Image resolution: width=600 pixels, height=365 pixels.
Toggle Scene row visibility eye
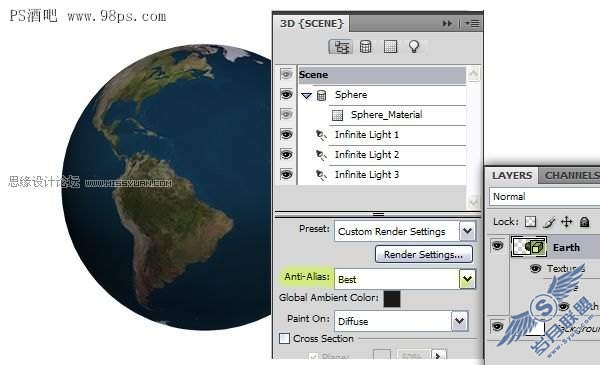[x=286, y=74]
